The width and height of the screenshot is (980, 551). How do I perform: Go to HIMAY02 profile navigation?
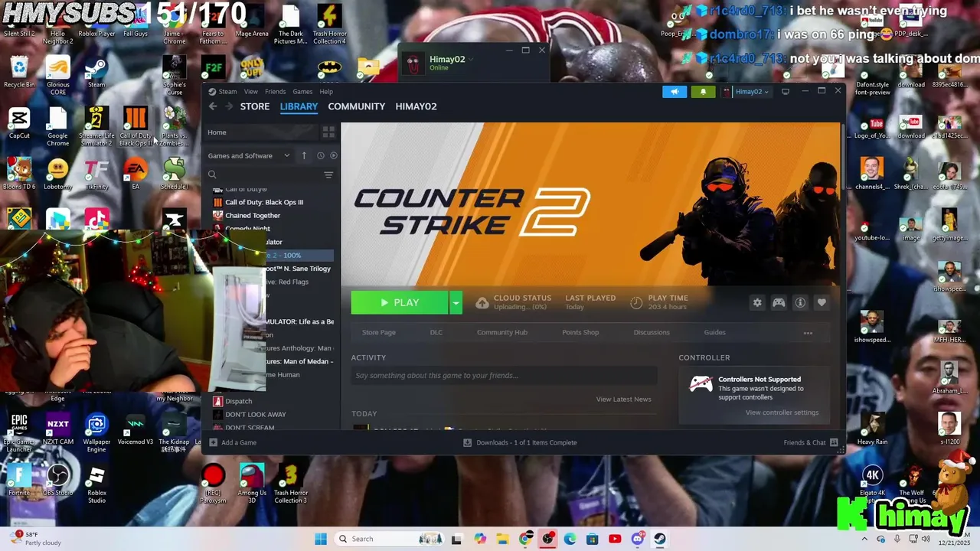(x=416, y=106)
